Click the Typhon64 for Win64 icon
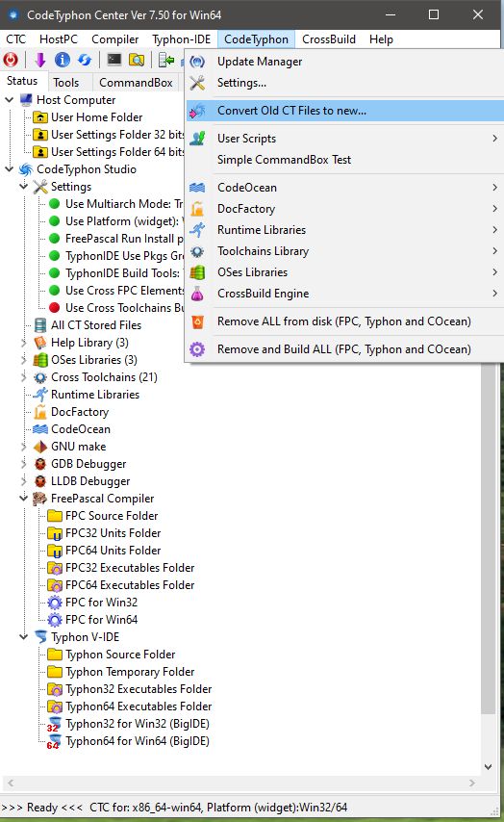Screen dimensions: 504x822 pyautogui.click(x=54, y=741)
